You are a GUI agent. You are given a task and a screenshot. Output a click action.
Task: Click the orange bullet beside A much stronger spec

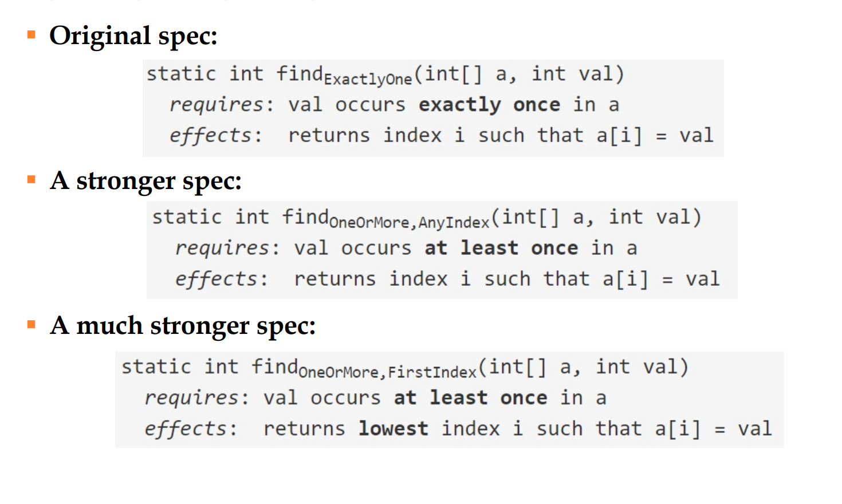pos(32,325)
